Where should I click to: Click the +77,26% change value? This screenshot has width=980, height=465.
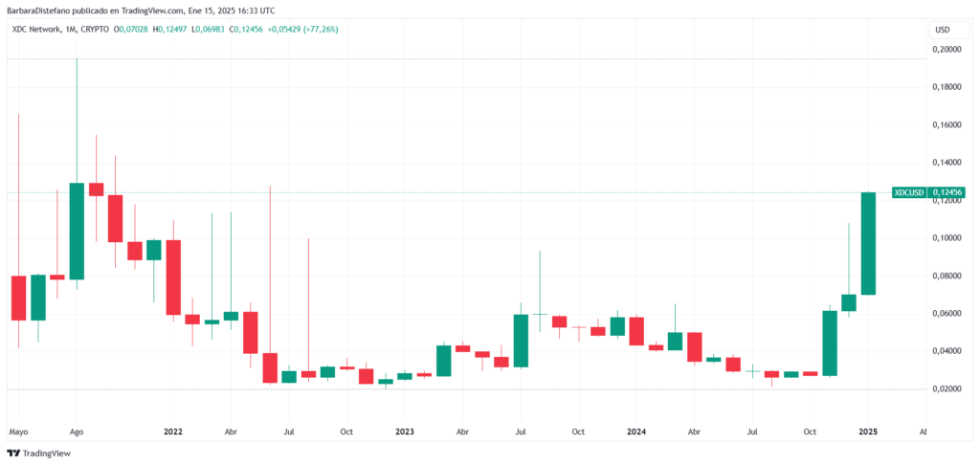click(321, 30)
